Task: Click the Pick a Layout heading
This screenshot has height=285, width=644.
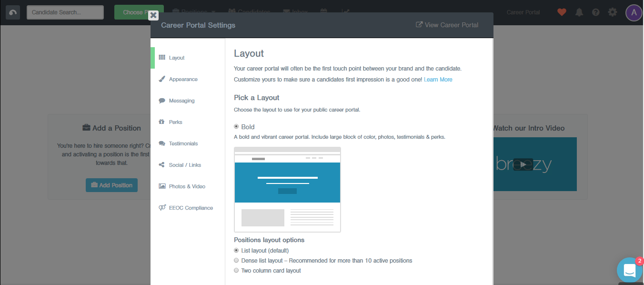Action: tap(257, 98)
